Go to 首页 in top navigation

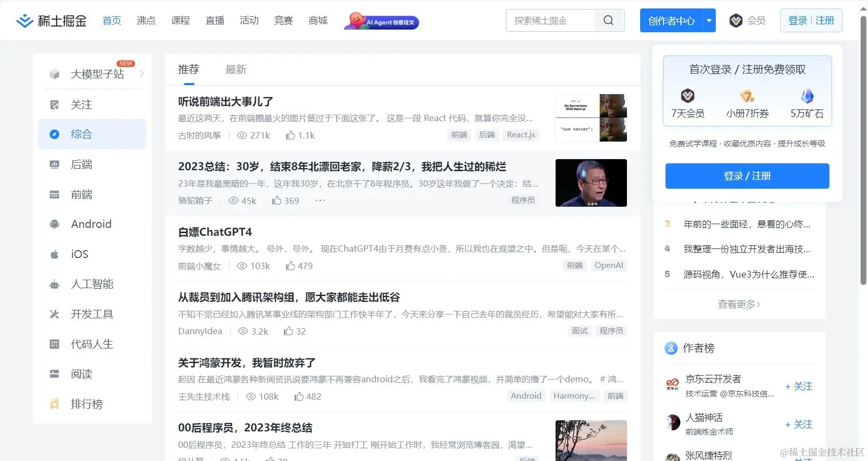point(112,21)
